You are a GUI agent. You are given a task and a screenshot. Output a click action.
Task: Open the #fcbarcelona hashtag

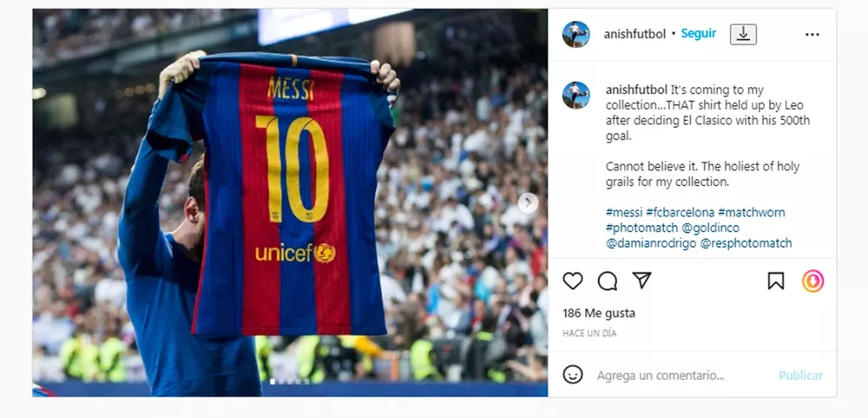680,212
